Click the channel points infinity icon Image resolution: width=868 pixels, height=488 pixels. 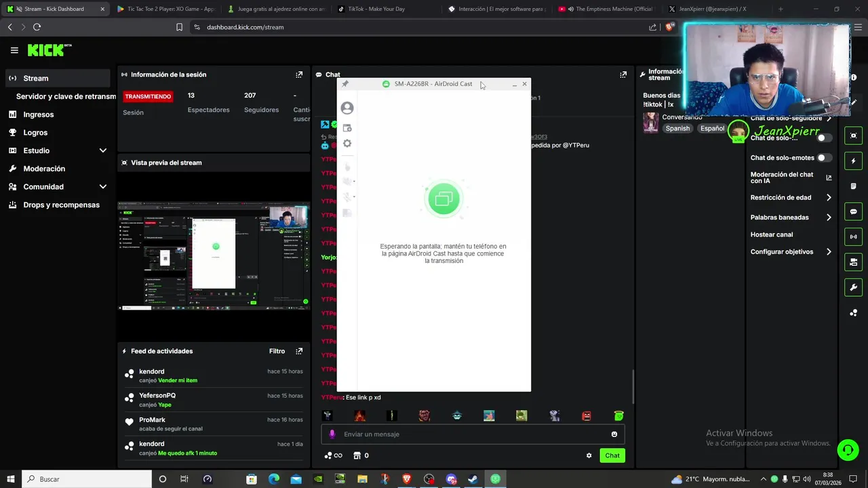coord(333,455)
